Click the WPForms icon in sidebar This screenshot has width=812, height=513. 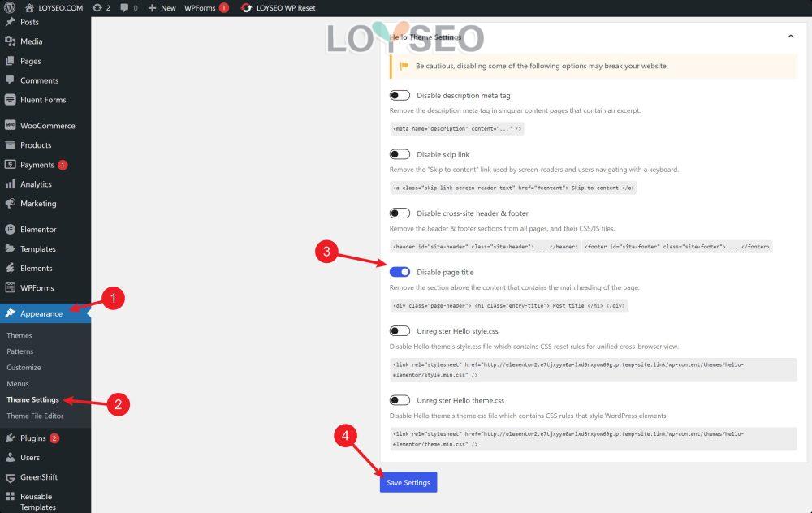coord(10,288)
